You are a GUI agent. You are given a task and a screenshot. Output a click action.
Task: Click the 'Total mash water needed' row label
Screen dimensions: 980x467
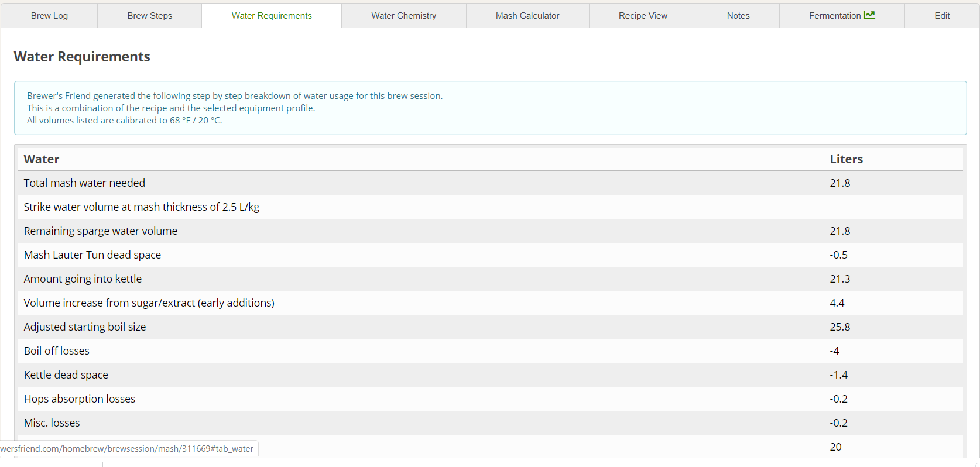pyautogui.click(x=84, y=183)
